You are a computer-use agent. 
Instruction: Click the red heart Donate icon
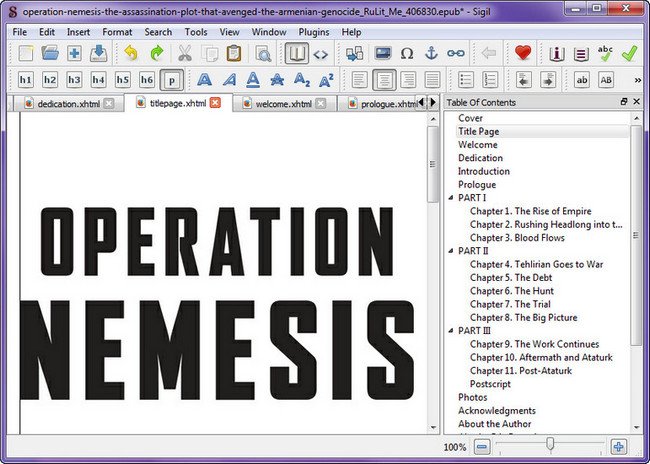pyautogui.click(x=523, y=53)
